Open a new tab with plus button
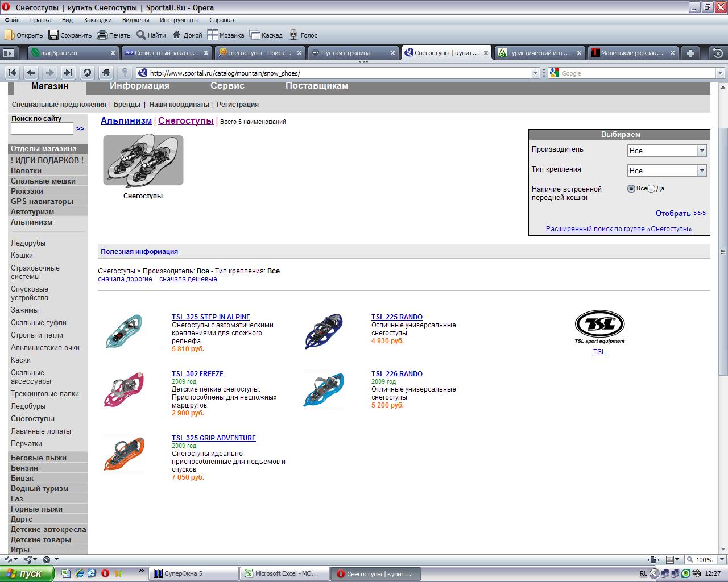This screenshot has width=728, height=582. click(690, 53)
